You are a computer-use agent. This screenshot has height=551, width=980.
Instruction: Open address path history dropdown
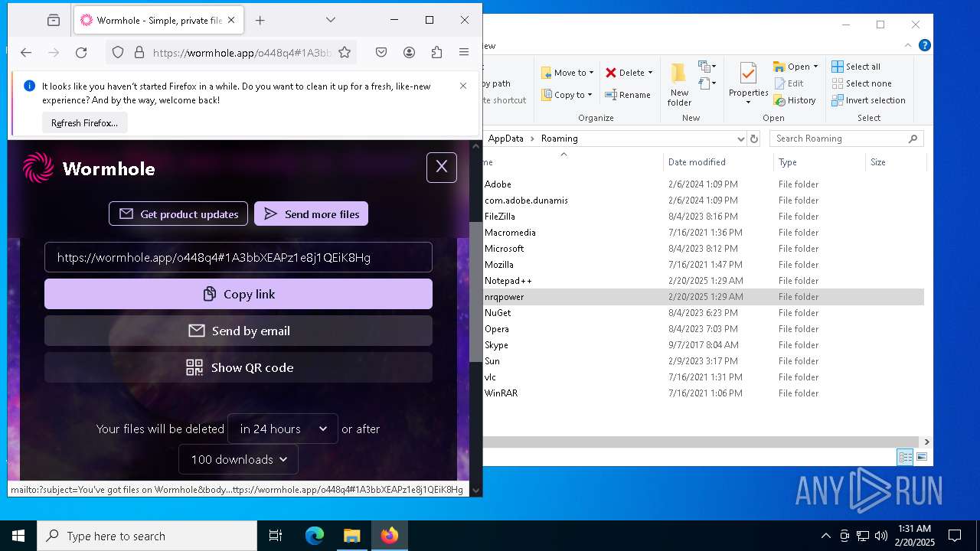tap(740, 139)
